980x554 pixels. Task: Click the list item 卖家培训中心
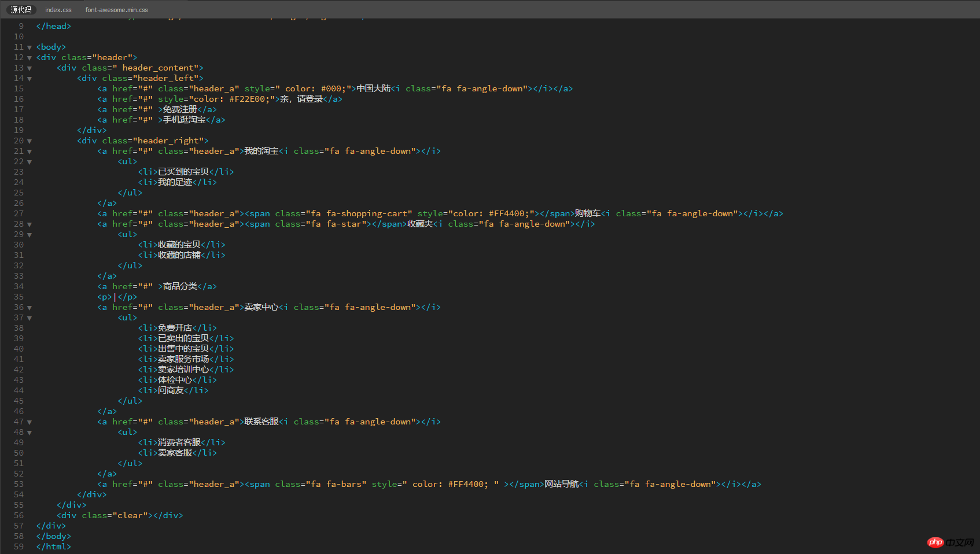coord(183,370)
